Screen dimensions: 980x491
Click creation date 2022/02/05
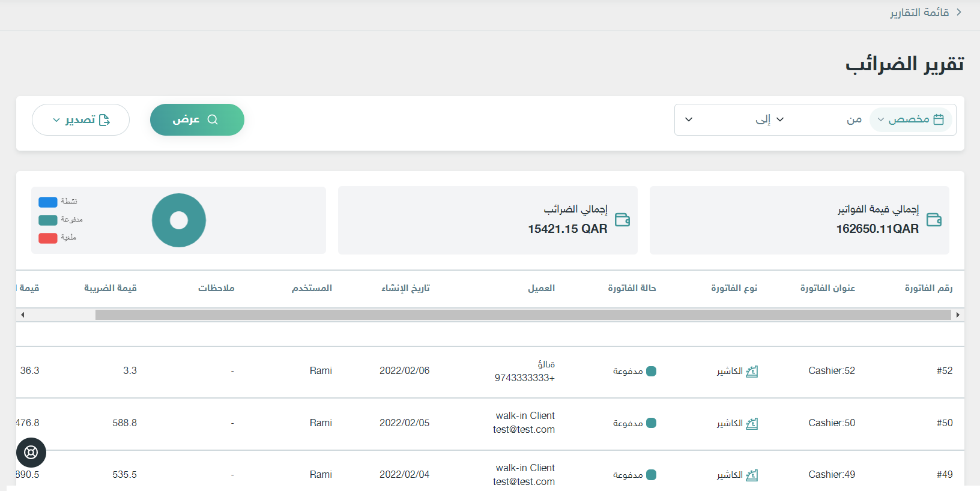coord(405,423)
